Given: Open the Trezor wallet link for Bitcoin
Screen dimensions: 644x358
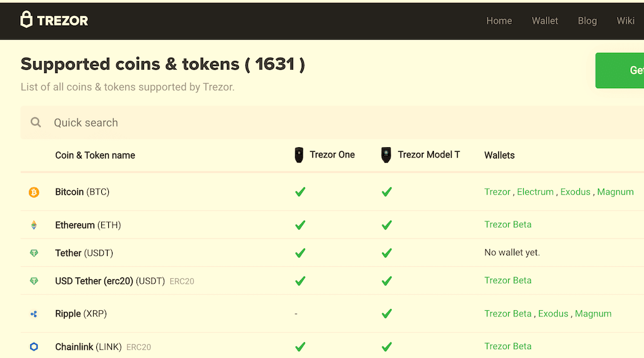Looking at the screenshot, I should (497, 192).
